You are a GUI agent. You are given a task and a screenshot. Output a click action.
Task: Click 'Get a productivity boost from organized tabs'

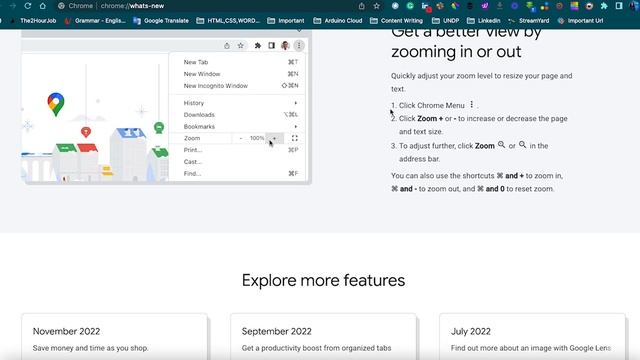click(x=316, y=348)
